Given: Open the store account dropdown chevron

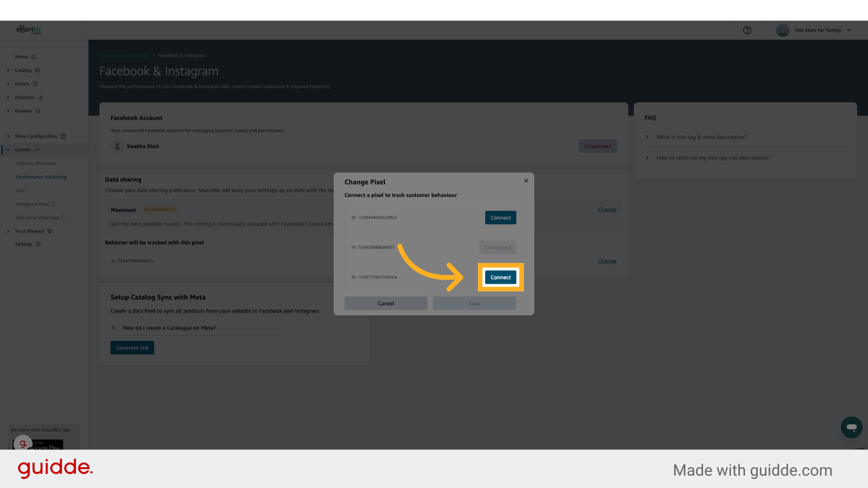Looking at the screenshot, I should [x=849, y=30].
